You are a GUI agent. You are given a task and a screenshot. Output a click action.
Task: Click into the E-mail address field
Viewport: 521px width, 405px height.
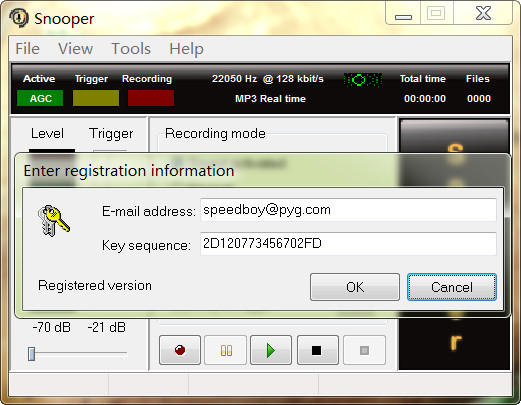[x=348, y=210]
